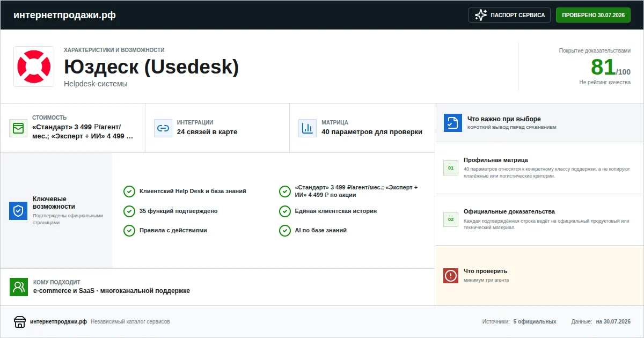Click the Юздеск (Usedesk) title
The height and width of the screenshot is (338, 644).
tap(151, 67)
